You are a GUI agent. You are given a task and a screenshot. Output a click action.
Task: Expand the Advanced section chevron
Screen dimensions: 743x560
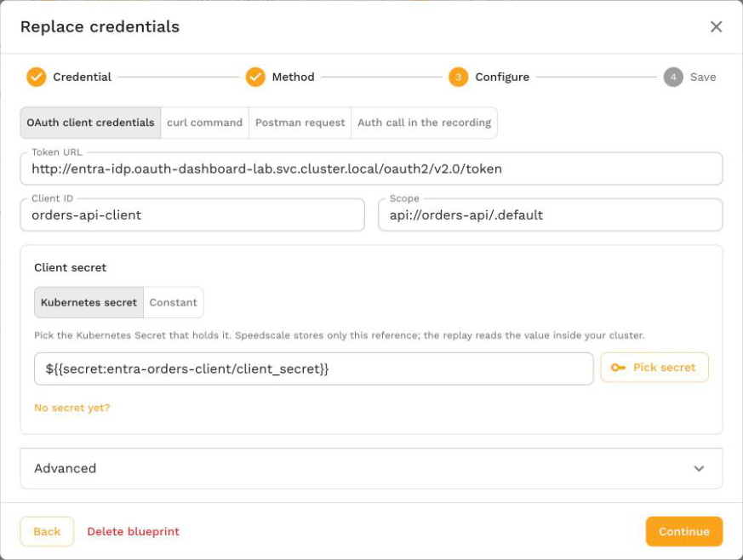699,469
